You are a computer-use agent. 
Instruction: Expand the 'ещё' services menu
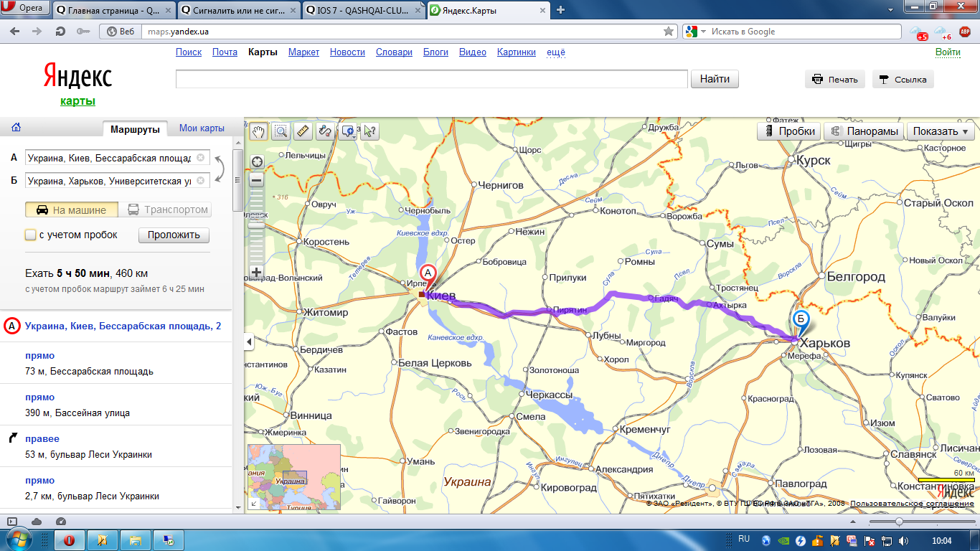coord(556,52)
